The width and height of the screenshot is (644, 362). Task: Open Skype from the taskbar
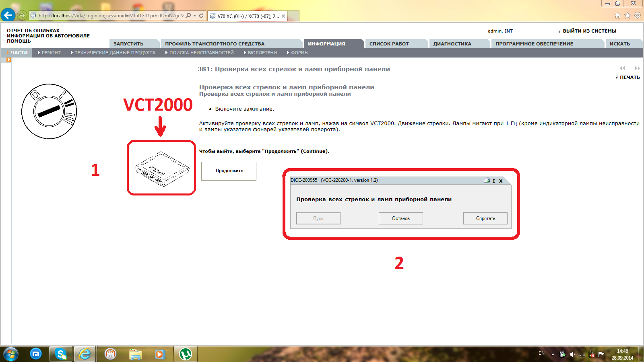click(61, 354)
